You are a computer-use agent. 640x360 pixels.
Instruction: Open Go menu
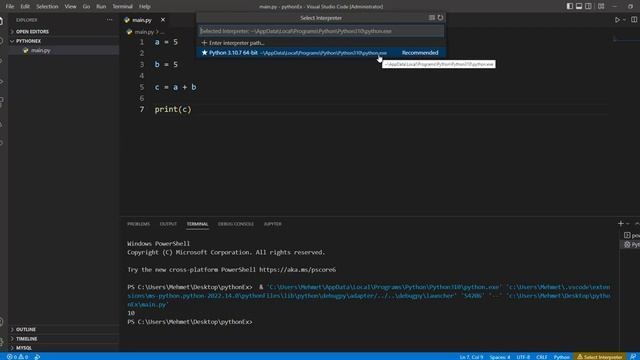tap(86, 7)
